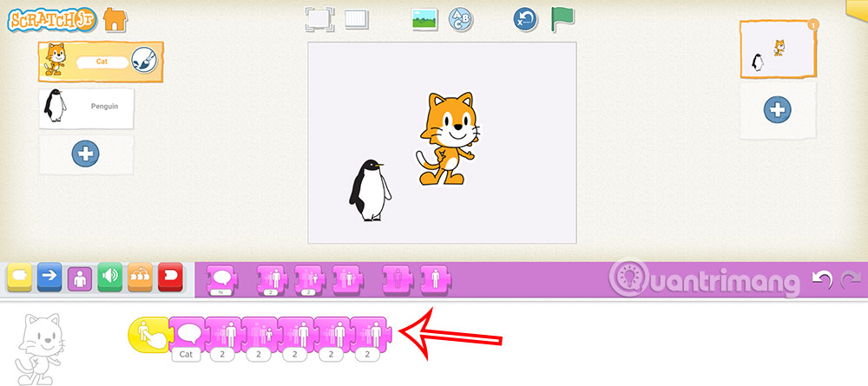This screenshot has height=386, width=868.
Task: Tap the final Grow block ending the script
Action: pyautogui.click(x=371, y=335)
